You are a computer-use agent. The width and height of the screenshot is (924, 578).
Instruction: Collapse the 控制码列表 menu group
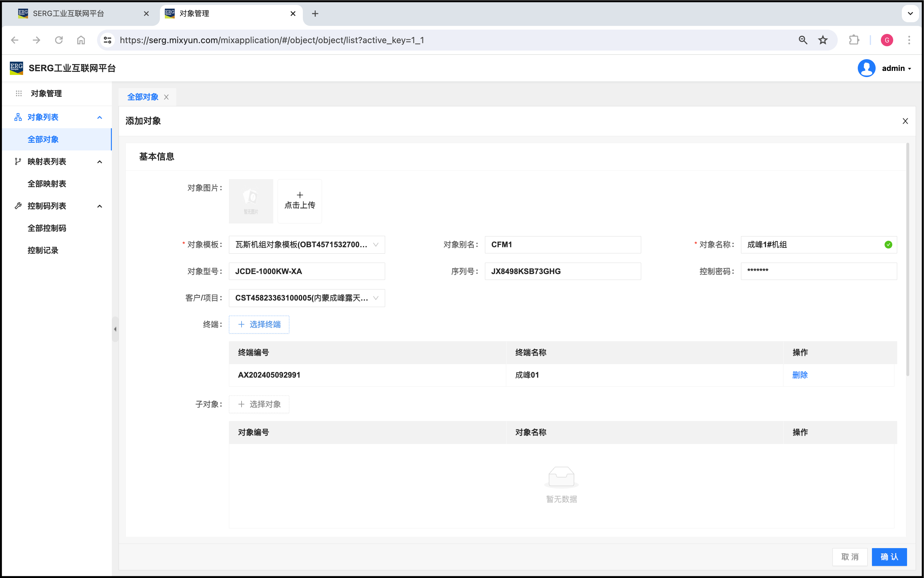[100, 206]
